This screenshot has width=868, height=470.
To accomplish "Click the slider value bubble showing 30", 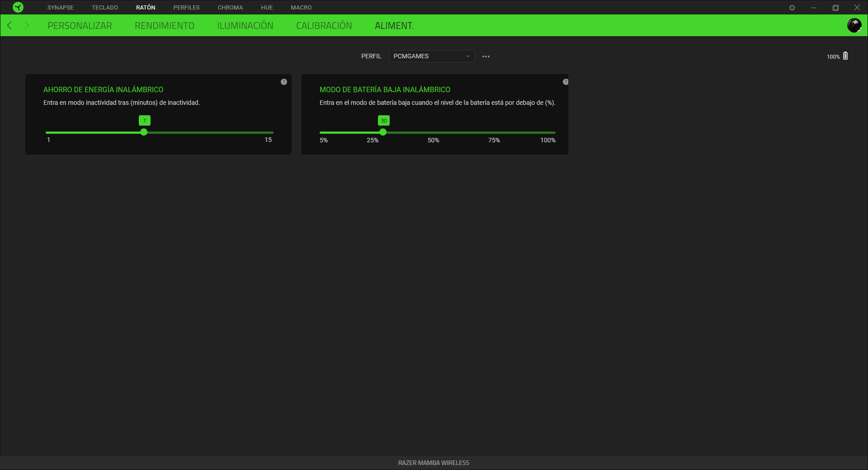I will 384,121.
